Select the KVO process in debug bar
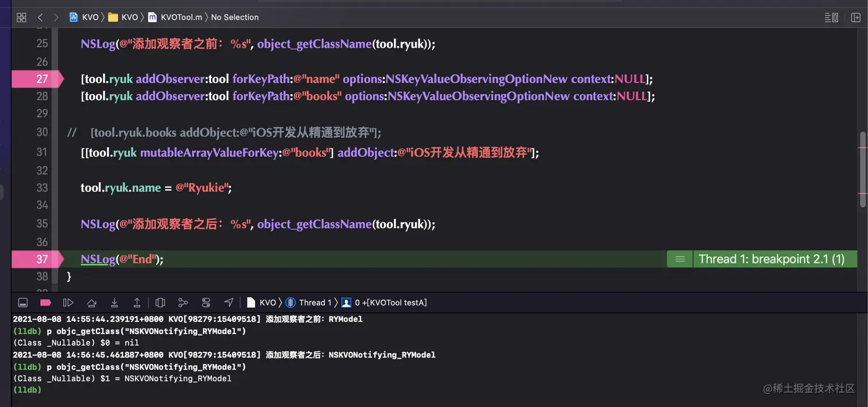This screenshot has height=407, width=868. click(x=262, y=303)
